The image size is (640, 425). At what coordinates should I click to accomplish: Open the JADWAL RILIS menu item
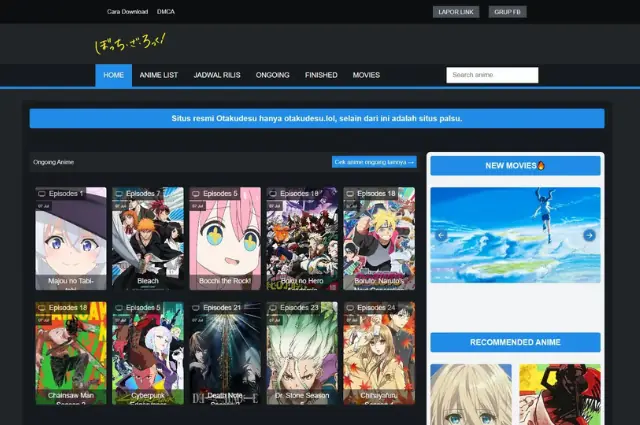coord(217,75)
